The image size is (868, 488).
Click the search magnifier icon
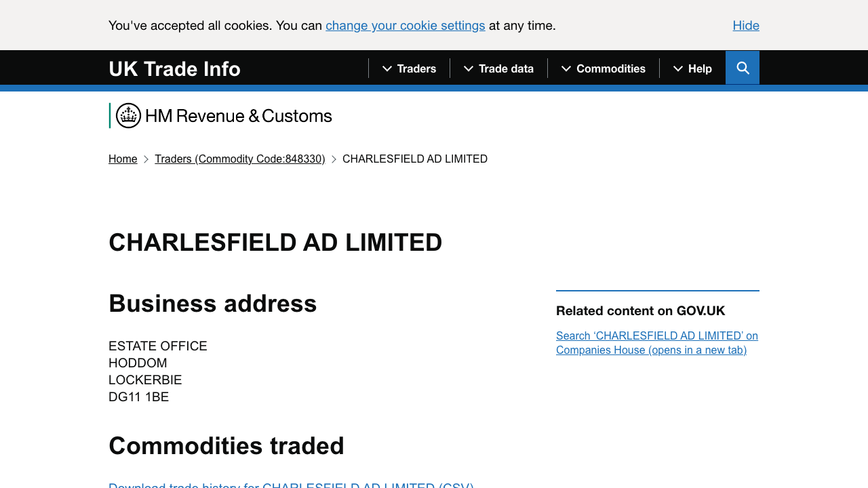[x=742, y=68]
